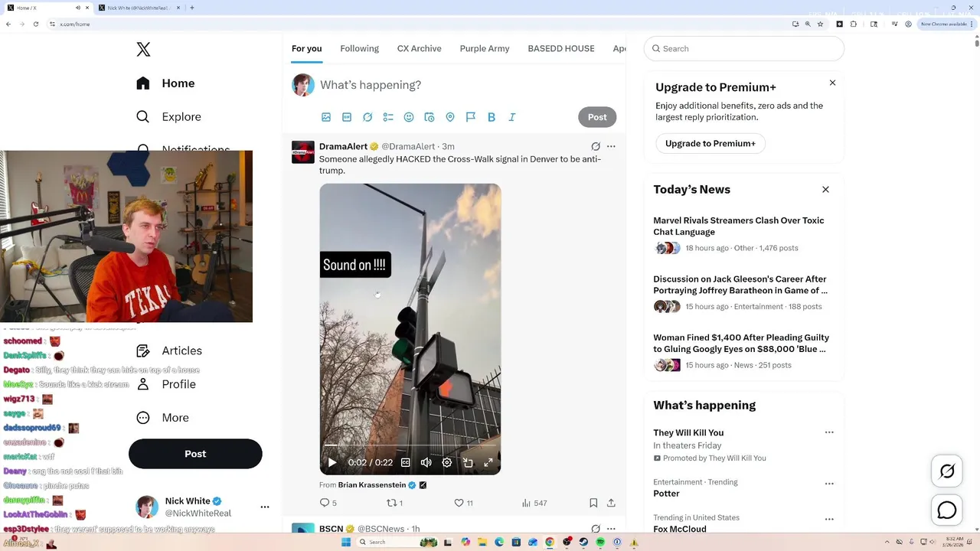Reply to the DramaAlert post

pos(328,503)
